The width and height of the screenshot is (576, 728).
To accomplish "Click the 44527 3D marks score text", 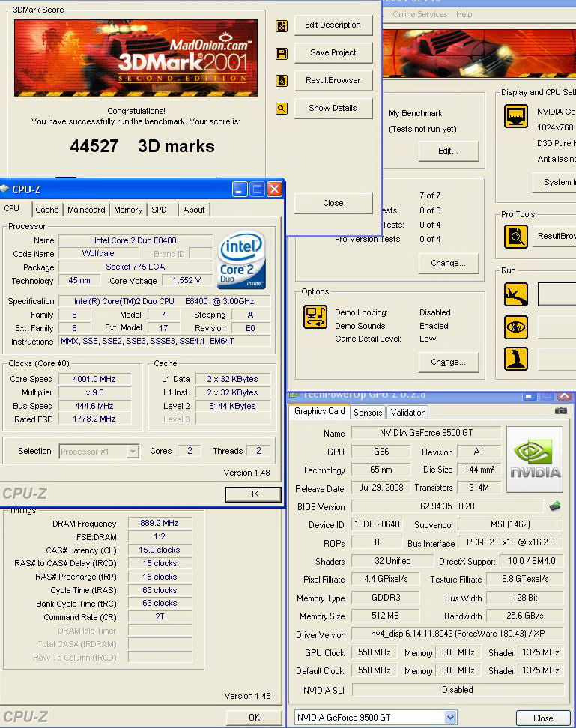I will (x=142, y=146).
